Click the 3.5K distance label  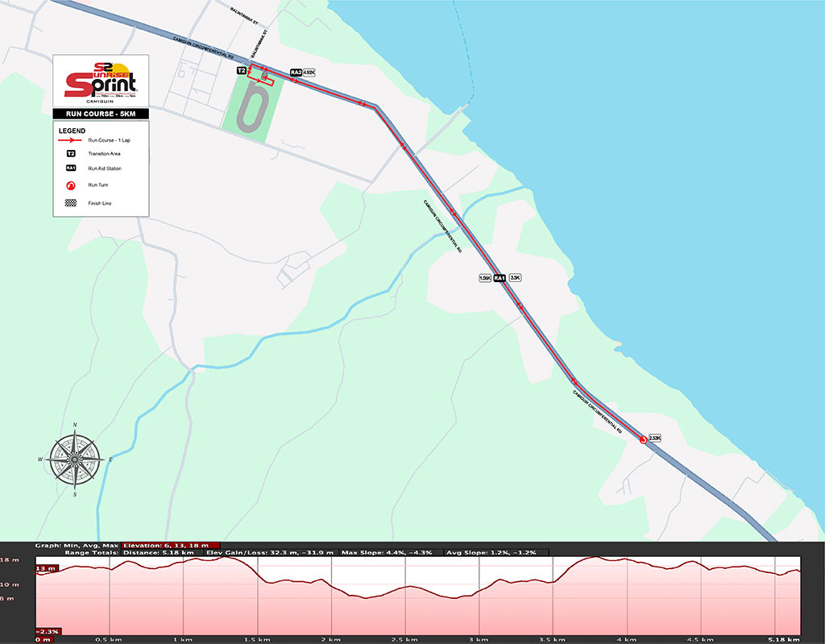point(516,278)
